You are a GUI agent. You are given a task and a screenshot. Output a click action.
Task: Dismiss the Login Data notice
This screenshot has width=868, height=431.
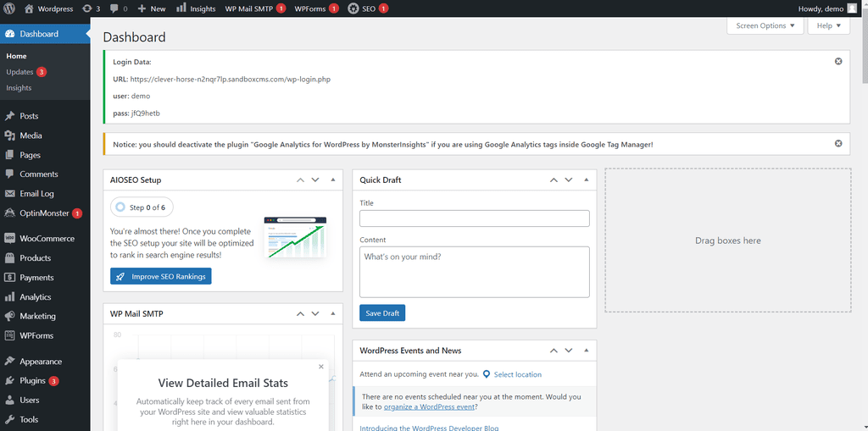838,62
